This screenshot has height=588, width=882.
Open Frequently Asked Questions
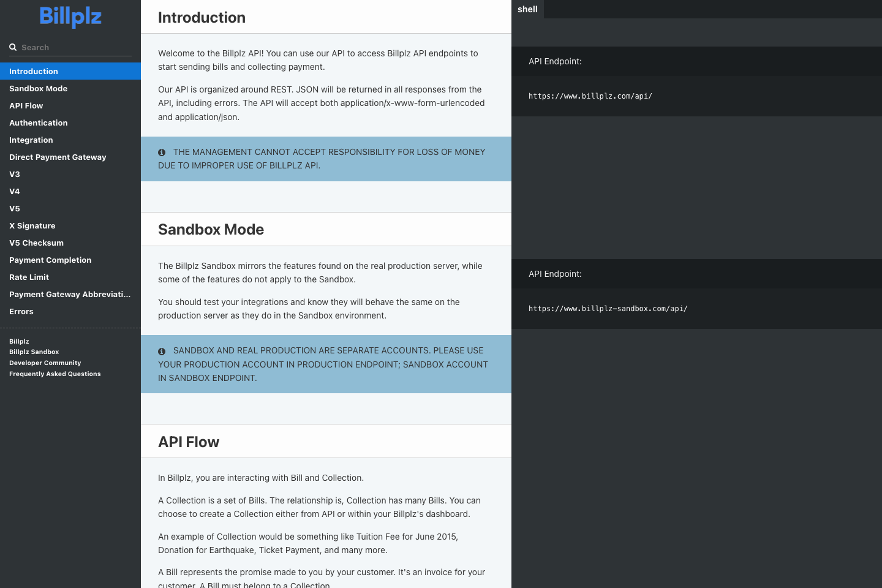coord(55,374)
